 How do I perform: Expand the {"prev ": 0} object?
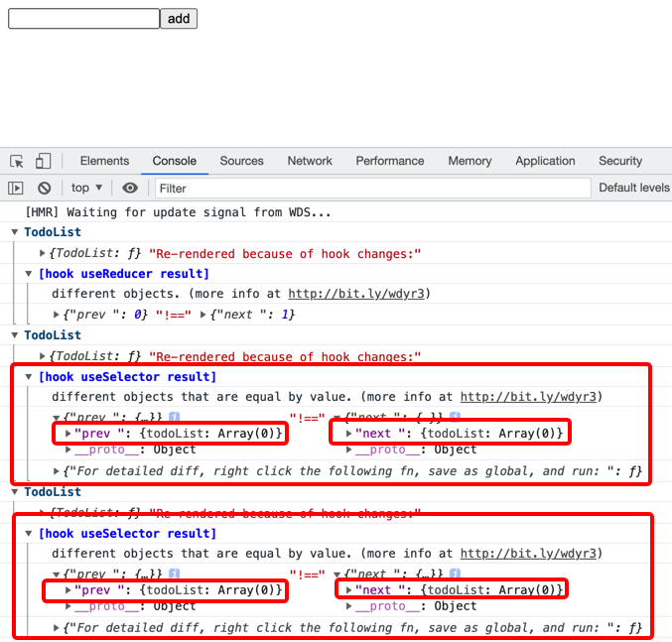pos(56,315)
